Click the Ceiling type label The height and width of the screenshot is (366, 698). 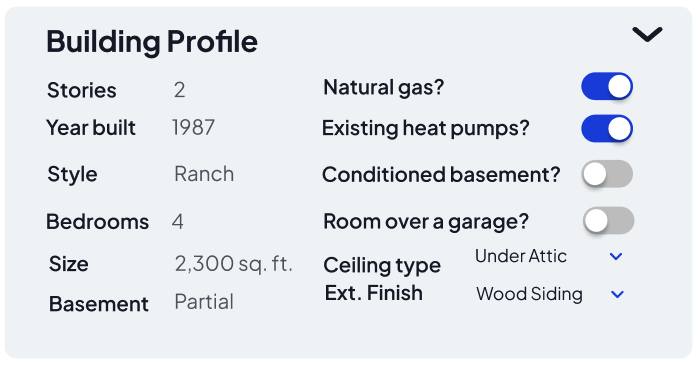[382, 266]
